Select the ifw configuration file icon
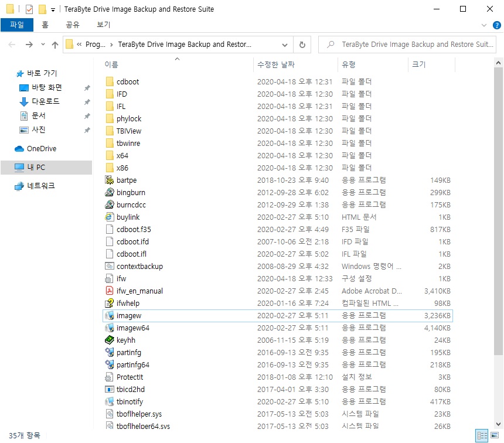Screen dimensions: 504x443 tap(110, 278)
